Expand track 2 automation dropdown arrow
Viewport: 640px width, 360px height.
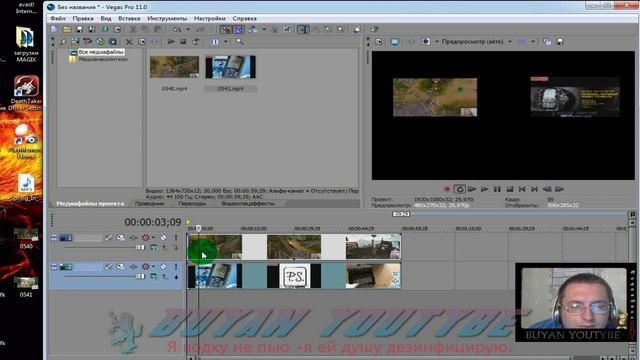pos(153,267)
